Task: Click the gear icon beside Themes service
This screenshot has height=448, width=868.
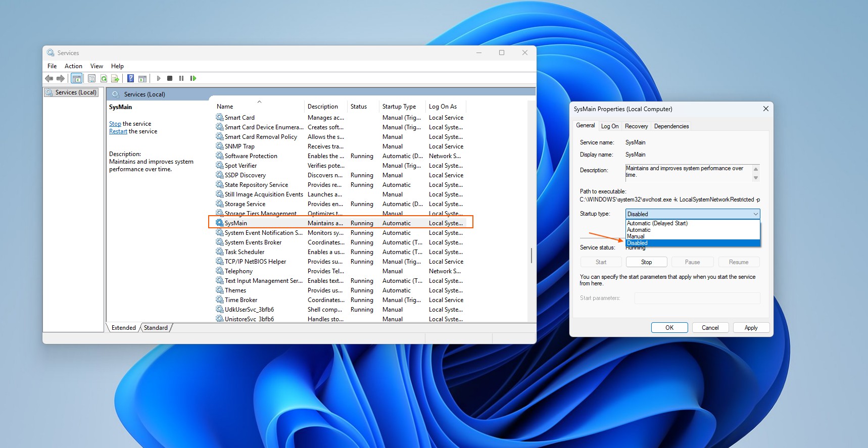Action: click(220, 290)
